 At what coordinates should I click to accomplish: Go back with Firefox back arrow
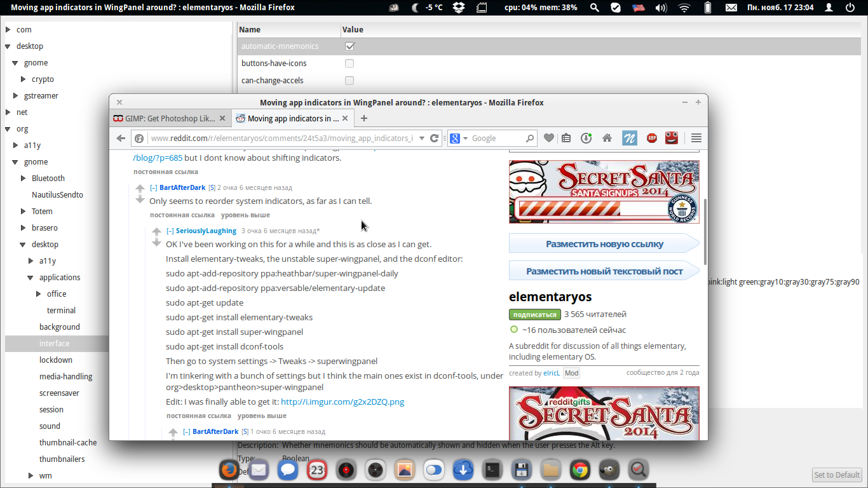click(121, 138)
